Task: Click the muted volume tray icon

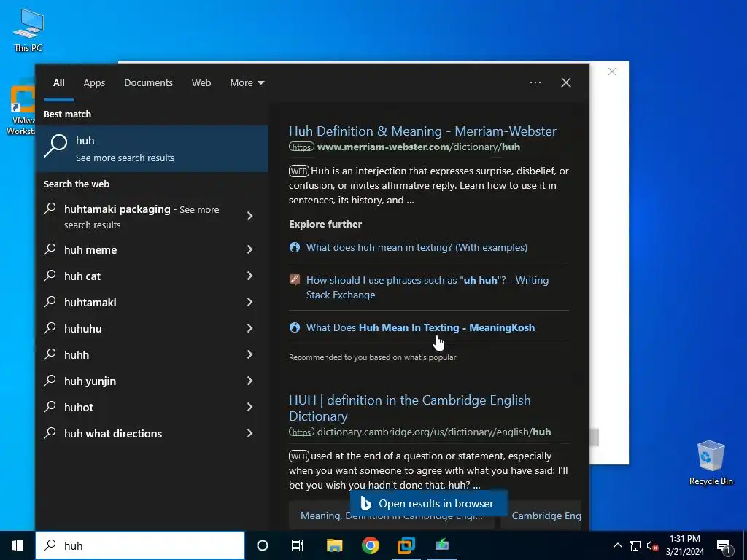Action: click(652, 545)
